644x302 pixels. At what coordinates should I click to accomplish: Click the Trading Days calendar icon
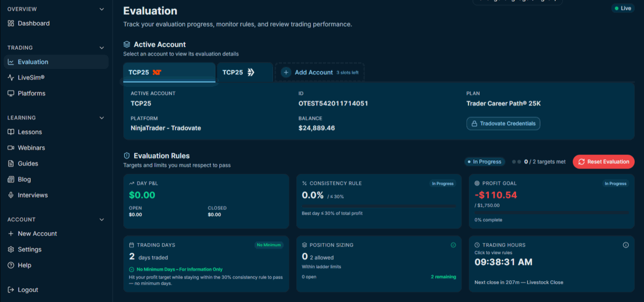point(132,245)
